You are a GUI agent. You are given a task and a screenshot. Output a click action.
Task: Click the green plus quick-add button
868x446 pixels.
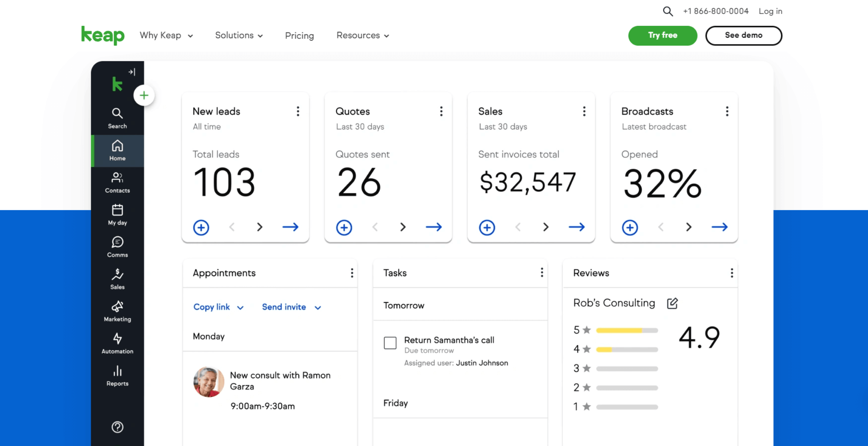pos(144,95)
